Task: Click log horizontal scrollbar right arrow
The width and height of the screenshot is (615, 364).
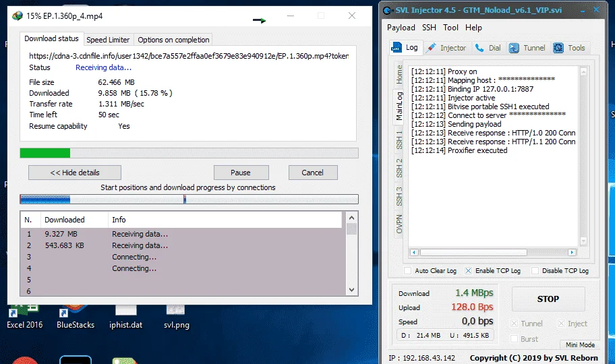Action: 572,252
